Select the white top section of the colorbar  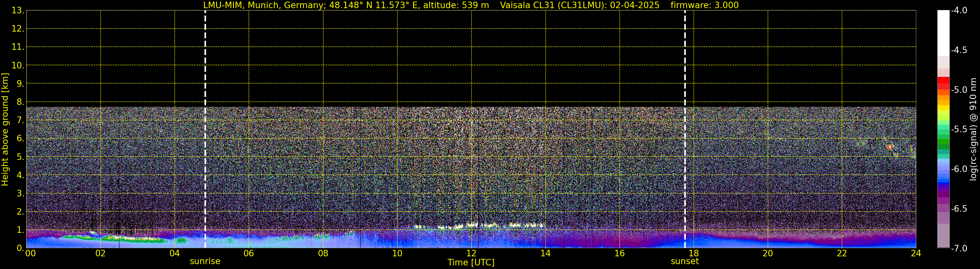[x=943, y=32]
